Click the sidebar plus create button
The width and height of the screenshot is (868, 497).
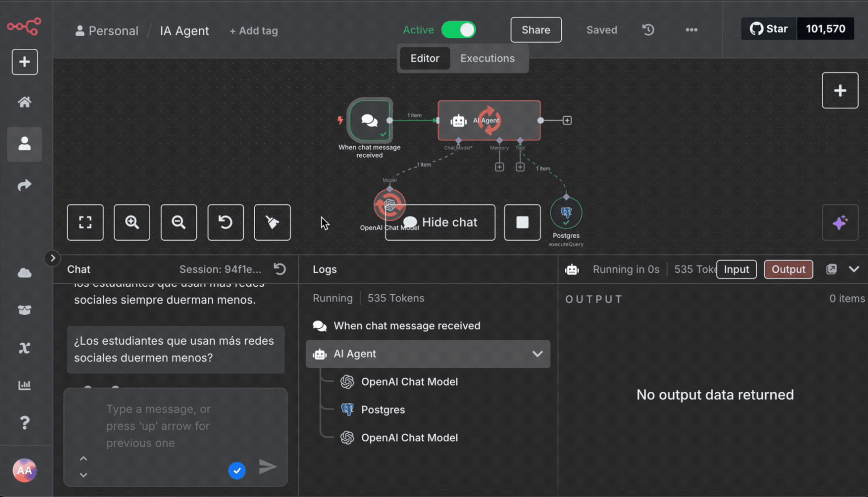tap(25, 62)
